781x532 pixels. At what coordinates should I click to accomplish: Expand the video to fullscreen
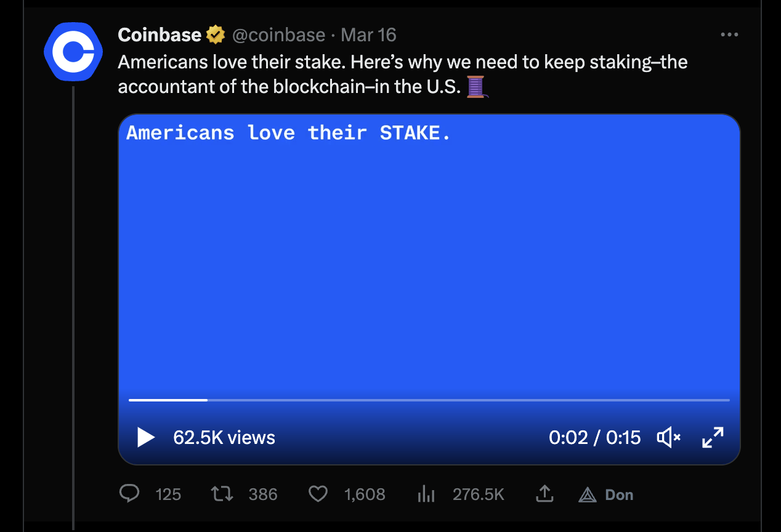(713, 438)
